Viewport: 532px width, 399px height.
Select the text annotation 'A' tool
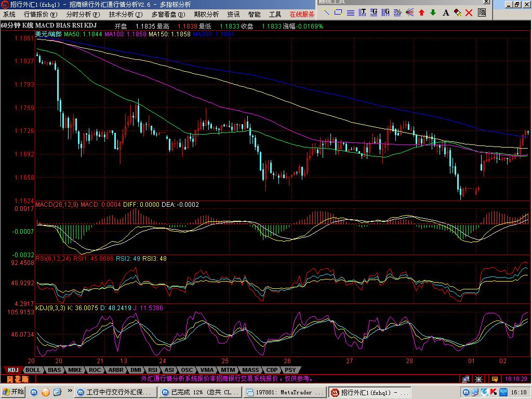tap(446, 12)
